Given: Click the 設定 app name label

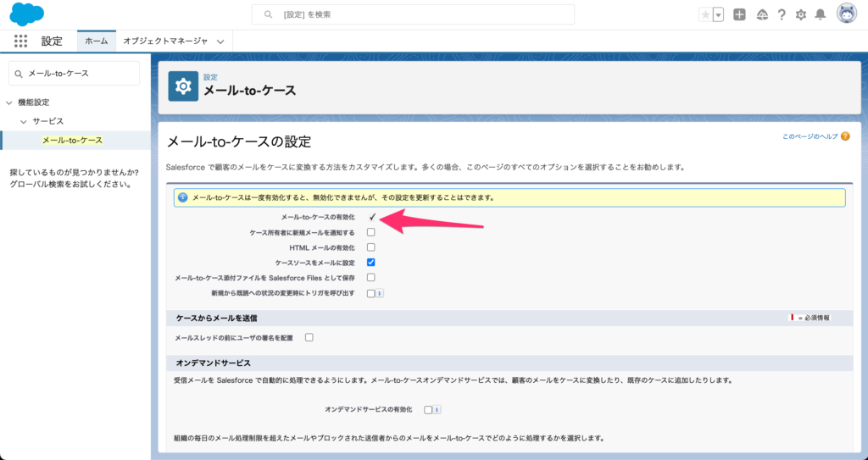Looking at the screenshot, I should [x=52, y=41].
